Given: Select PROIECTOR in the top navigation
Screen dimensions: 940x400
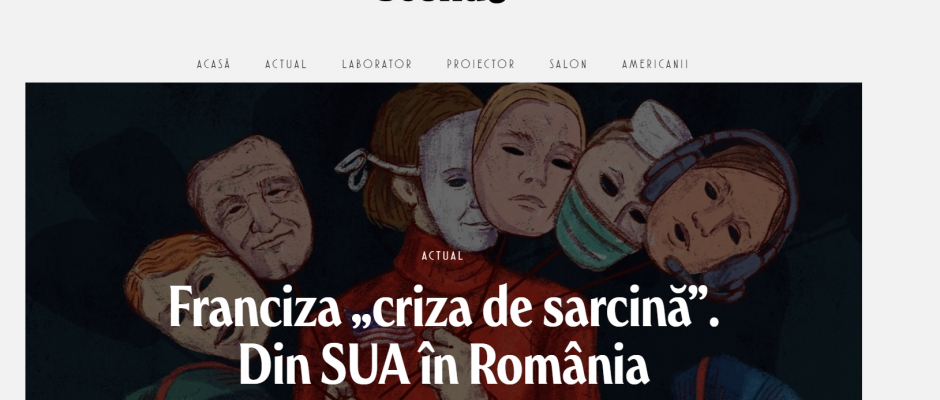Looking at the screenshot, I should 481,64.
